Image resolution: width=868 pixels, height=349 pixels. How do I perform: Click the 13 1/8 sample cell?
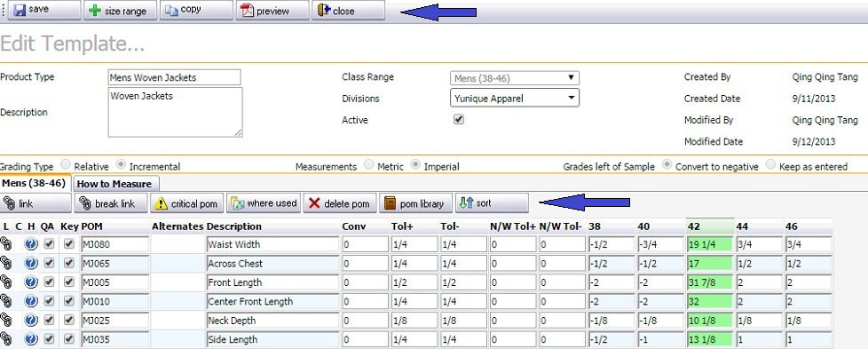pos(709,339)
